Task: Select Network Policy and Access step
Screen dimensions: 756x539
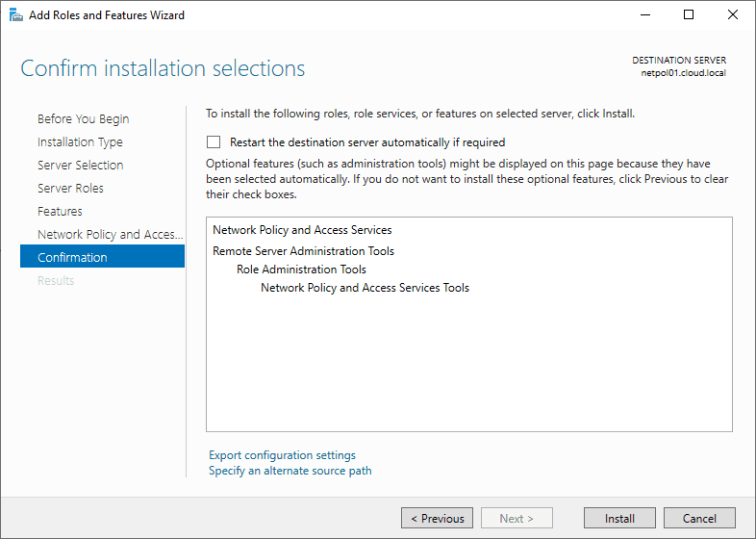Action: [x=103, y=235]
